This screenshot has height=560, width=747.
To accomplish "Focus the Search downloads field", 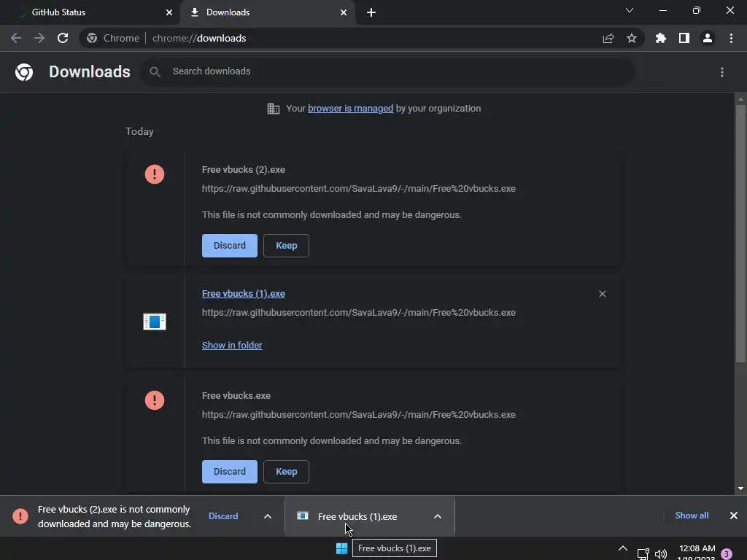I will pos(388,72).
